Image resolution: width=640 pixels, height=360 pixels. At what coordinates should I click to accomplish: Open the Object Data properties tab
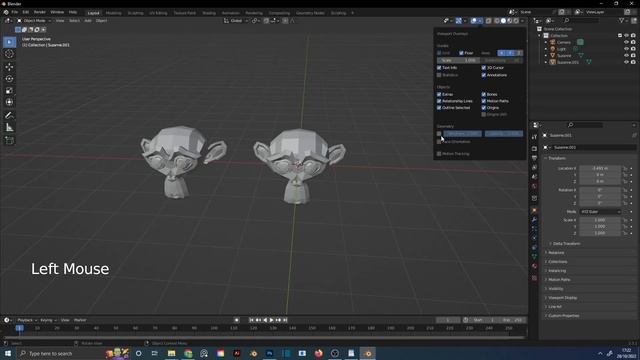tap(534, 257)
